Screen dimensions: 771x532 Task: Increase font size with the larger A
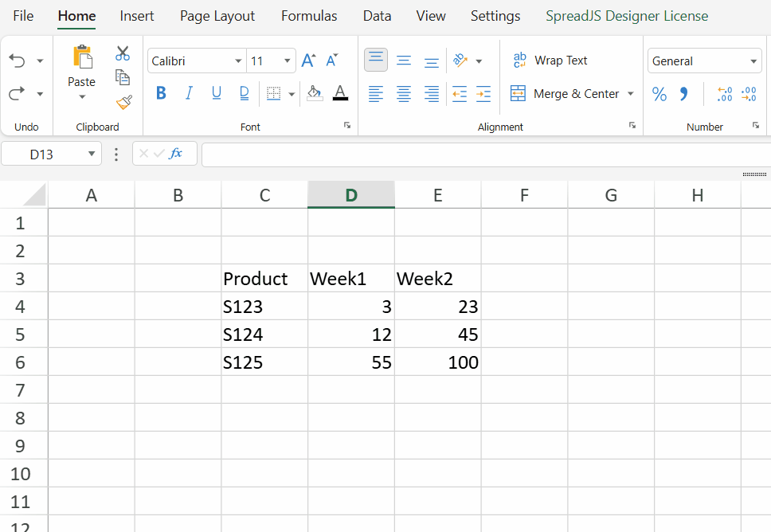point(308,61)
